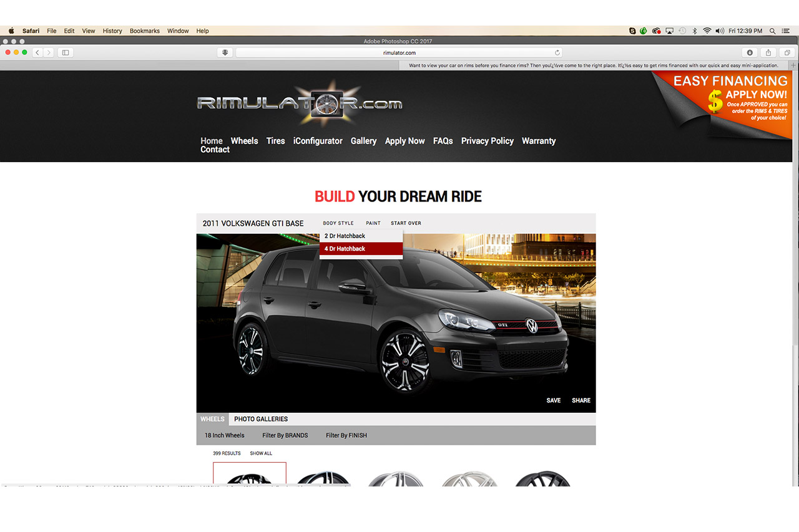Open the Tires nav link

[x=275, y=141]
